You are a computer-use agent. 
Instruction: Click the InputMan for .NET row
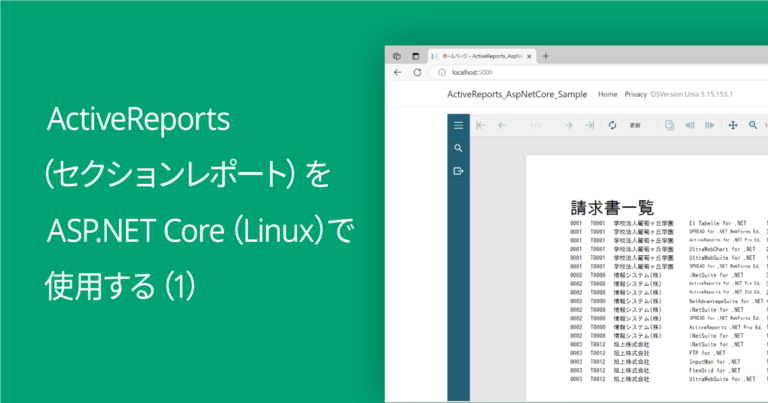coord(668,361)
